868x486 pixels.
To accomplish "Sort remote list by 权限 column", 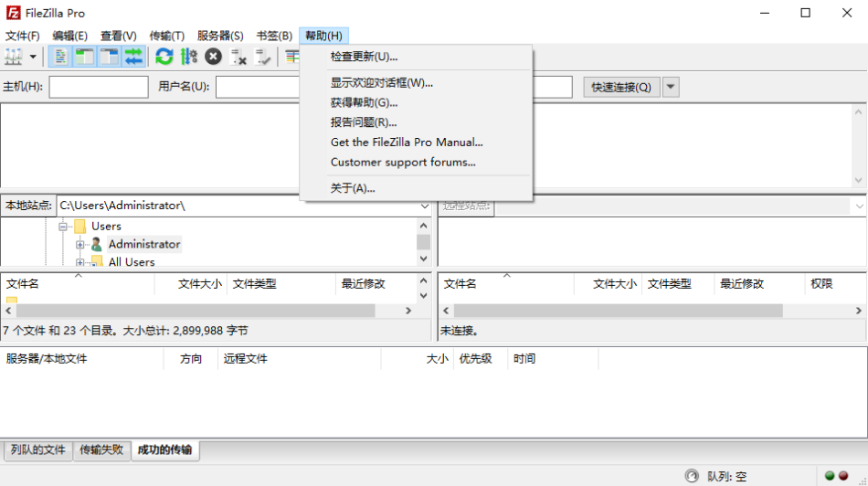I will pos(835,284).
